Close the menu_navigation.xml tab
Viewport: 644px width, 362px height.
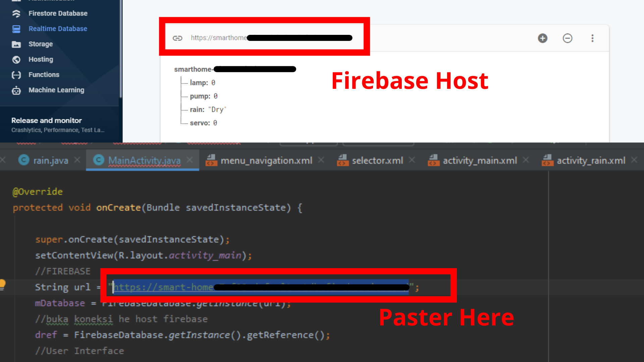[x=321, y=160]
